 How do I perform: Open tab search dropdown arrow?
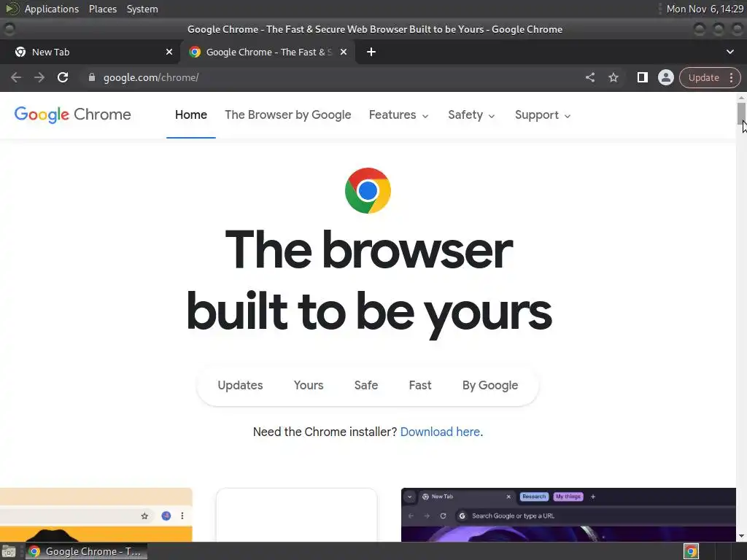(x=729, y=52)
